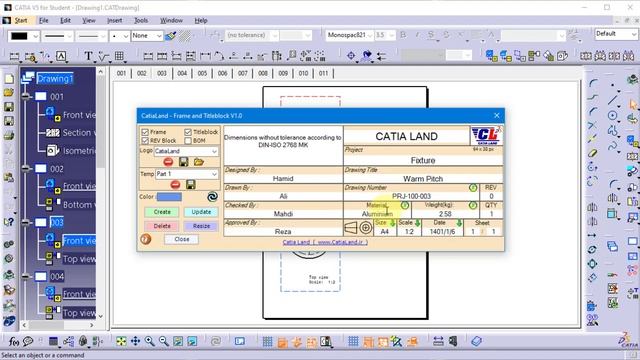The width and height of the screenshot is (640, 360).
Task: Click the swirl refresh icon beside Color
Action: coord(212,197)
